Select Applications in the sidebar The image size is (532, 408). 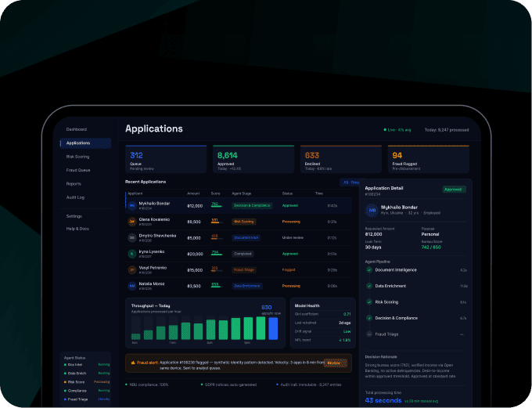click(x=85, y=143)
